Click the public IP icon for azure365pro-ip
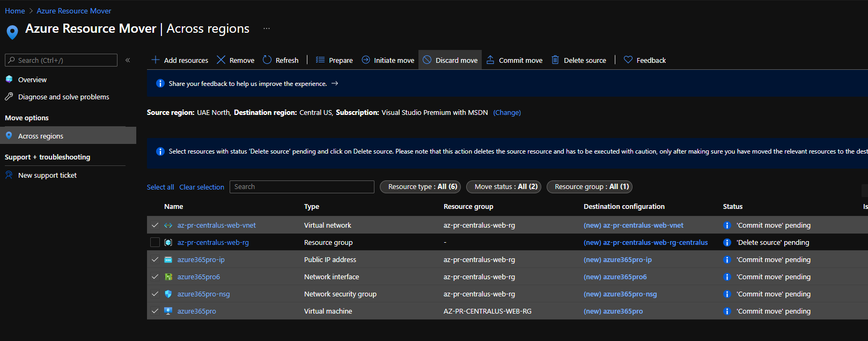The image size is (868, 341). 168,260
